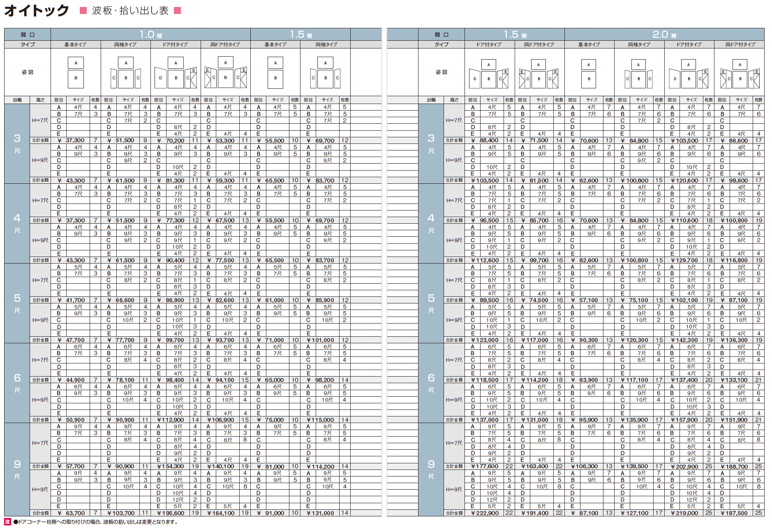
Task: Click the 2.0間 両ドア付タイプ diagram
Action: click(x=740, y=73)
